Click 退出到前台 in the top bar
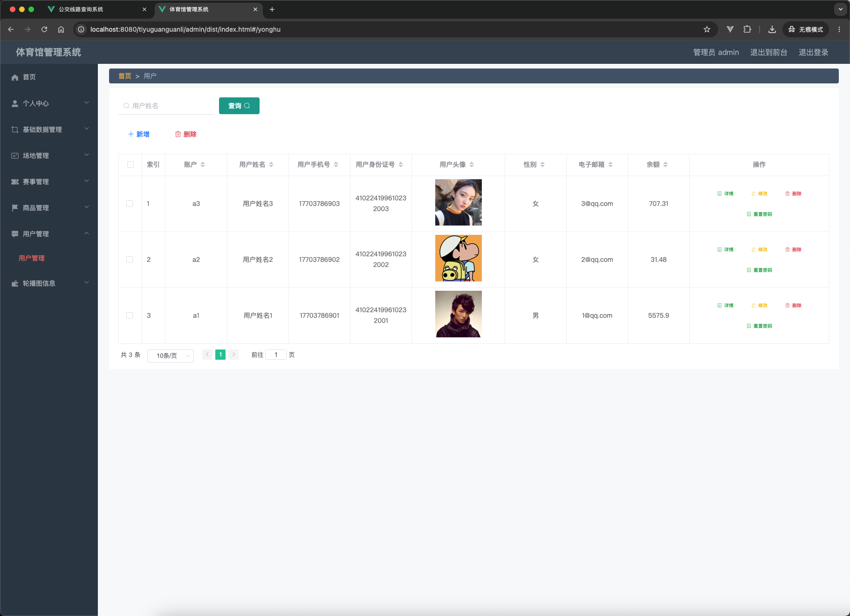Viewport: 850px width, 616px height. (x=769, y=52)
